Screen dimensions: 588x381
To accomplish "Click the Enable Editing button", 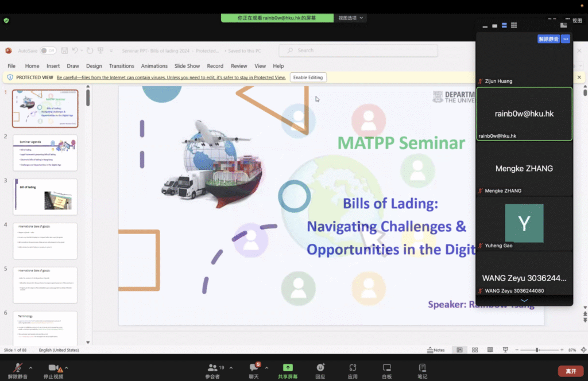I will click(308, 77).
